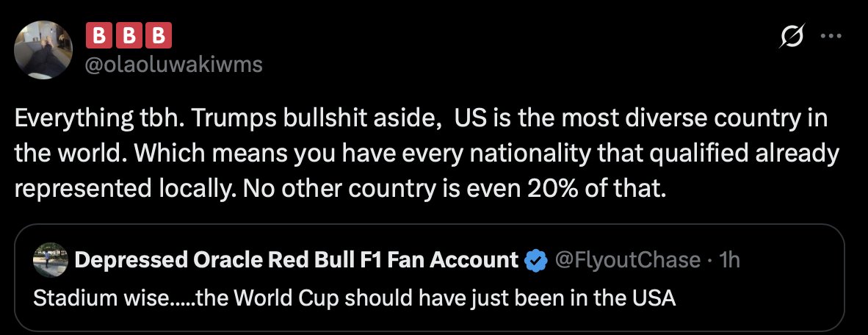Image resolution: width=868 pixels, height=335 pixels.
Task: Click the blue verified badge checkmark
Action: (535, 259)
